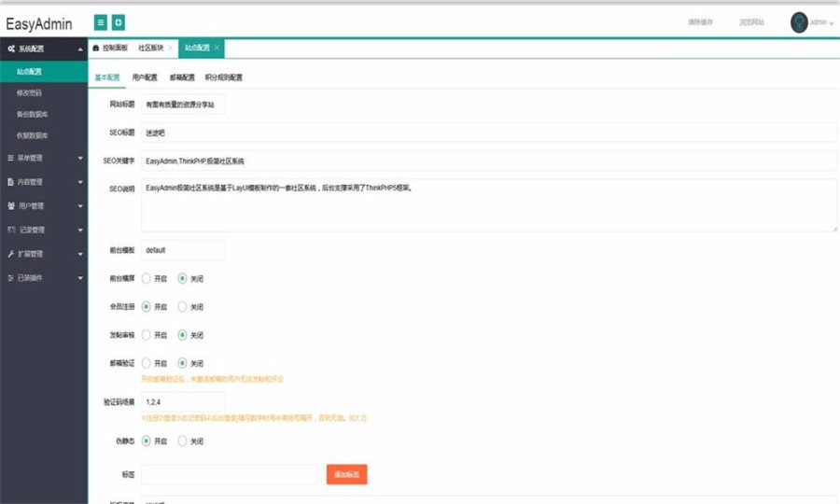Open the admin user dropdown arrow
Image resolution: width=840 pixels, height=504 pixels.
click(832, 23)
